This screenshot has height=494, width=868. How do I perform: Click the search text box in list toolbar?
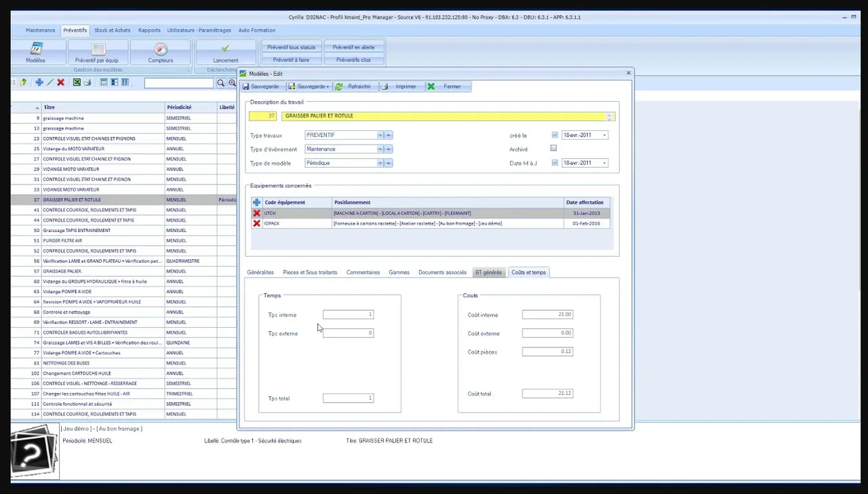point(179,83)
